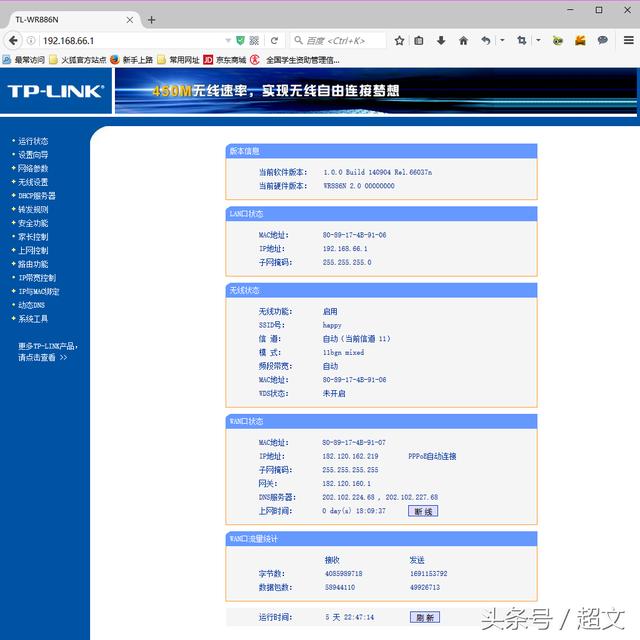
Task: Click the LAN IP value 192.168.66.1
Action: pyautogui.click(x=345, y=249)
